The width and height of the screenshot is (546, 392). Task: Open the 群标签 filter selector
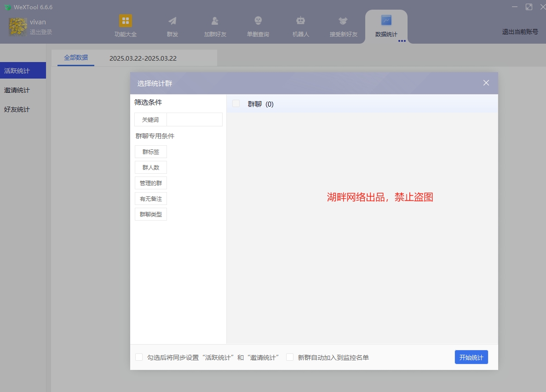pyautogui.click(x=150, y=151)
